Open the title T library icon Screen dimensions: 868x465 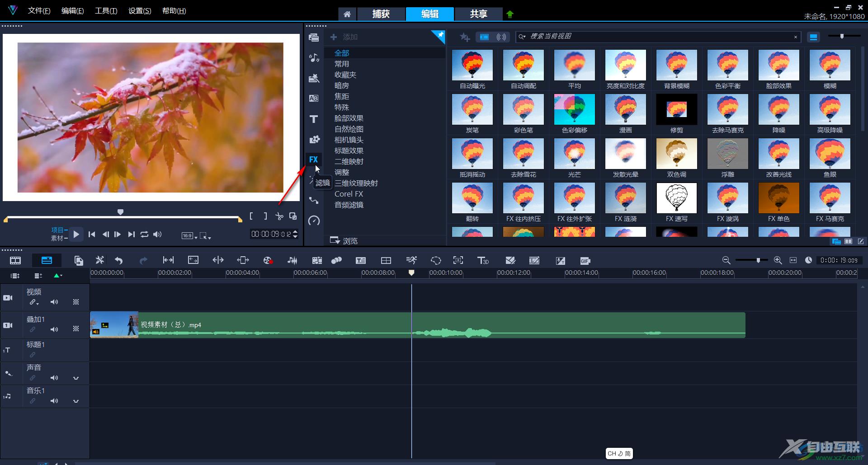click(x=313, y=119)
